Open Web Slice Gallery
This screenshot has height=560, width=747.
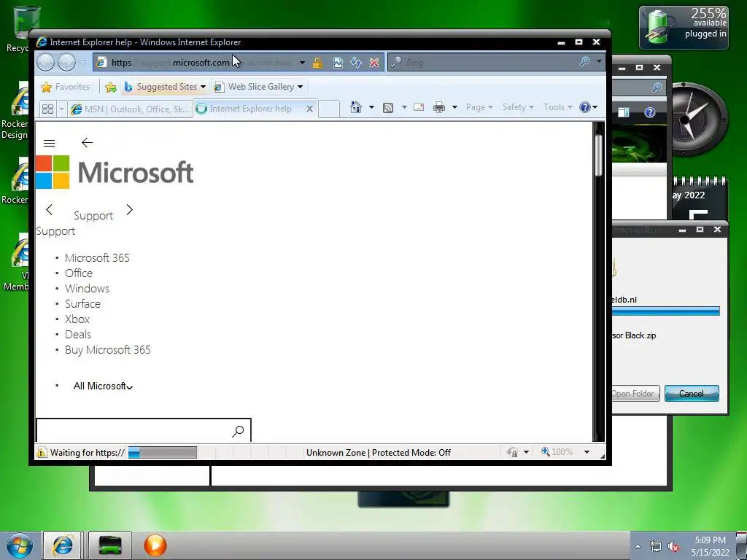point(259,87)
